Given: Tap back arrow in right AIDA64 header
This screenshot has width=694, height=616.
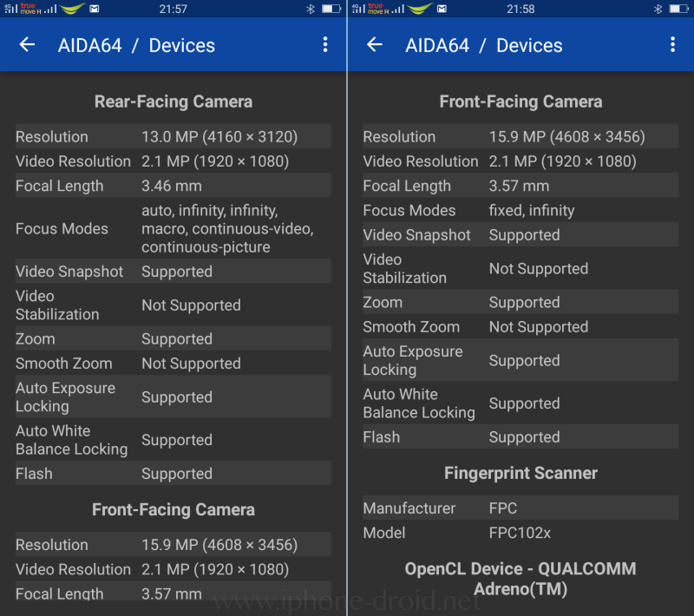Looking at the screenshot, I should [375, 45].
